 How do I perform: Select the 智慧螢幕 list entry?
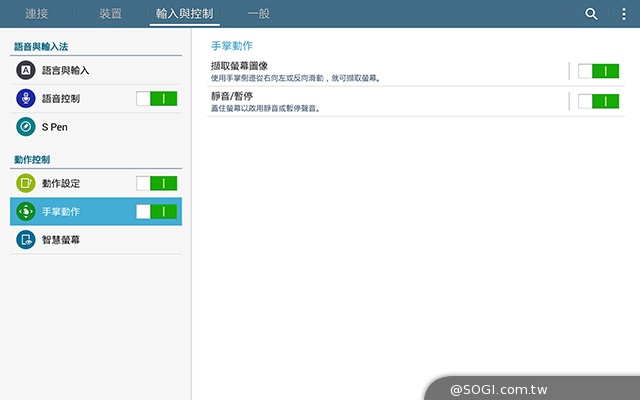95,239
